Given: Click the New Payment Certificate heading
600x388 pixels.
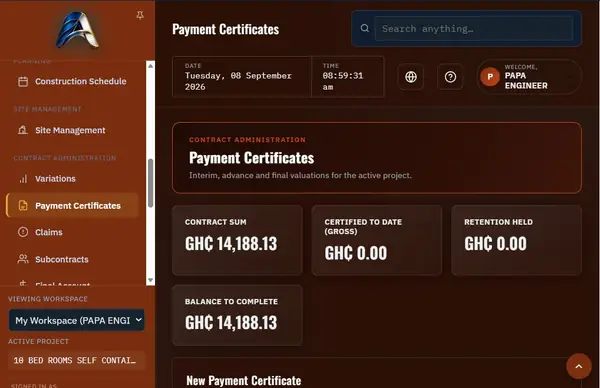Looking at the screenshot, I should pyautogui.click(x=244, y=380).
